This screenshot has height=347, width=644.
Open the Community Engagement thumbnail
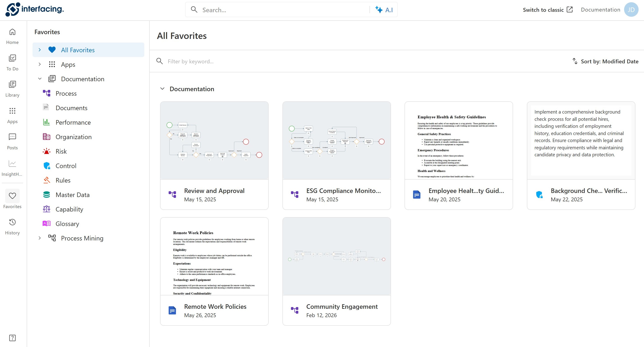(x=336, y=256)
